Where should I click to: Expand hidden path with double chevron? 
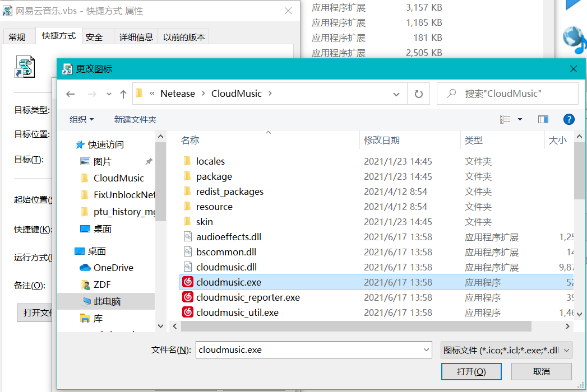151,94
